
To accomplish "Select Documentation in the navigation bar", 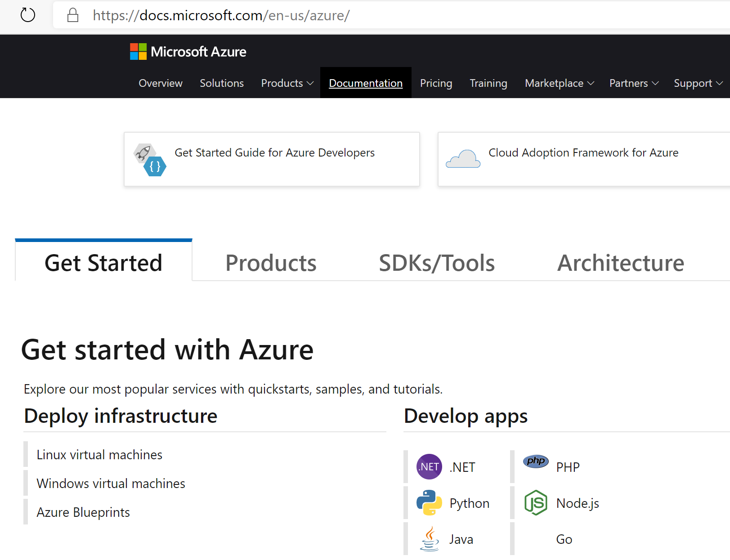I will click(365, 83).
